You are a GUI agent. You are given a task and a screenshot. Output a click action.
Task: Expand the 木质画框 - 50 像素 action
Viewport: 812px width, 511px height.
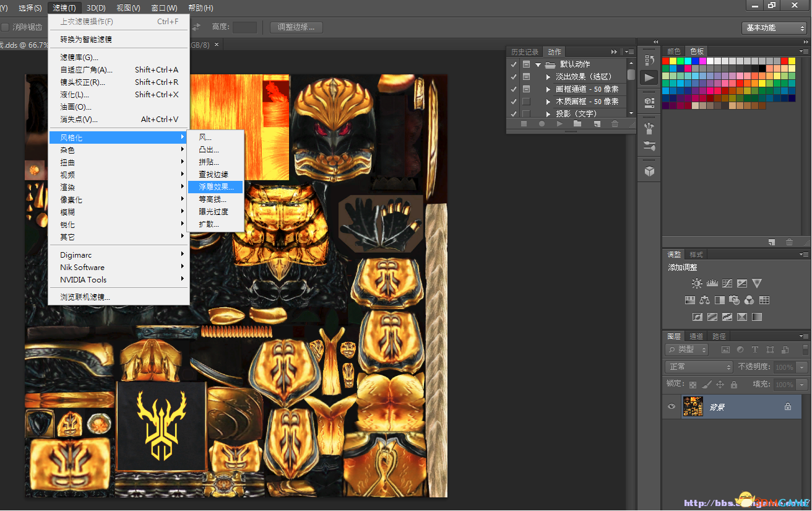(548, 102)
